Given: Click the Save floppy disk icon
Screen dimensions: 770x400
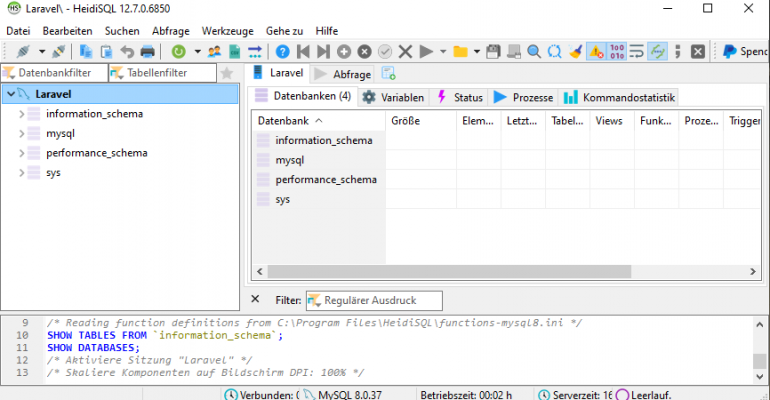Looking at the screenshot, I should (493, 52).
